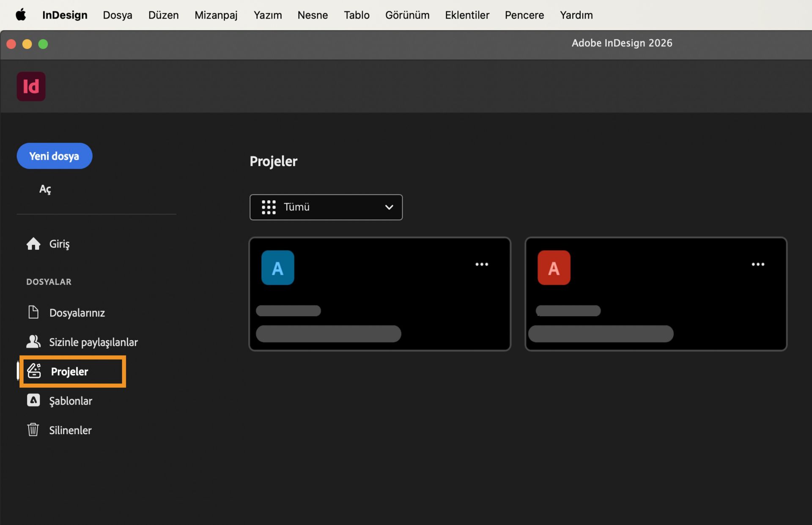Click the Yardım menu item
This screenshot has height=525, width=812.
(x=576, y=15)
